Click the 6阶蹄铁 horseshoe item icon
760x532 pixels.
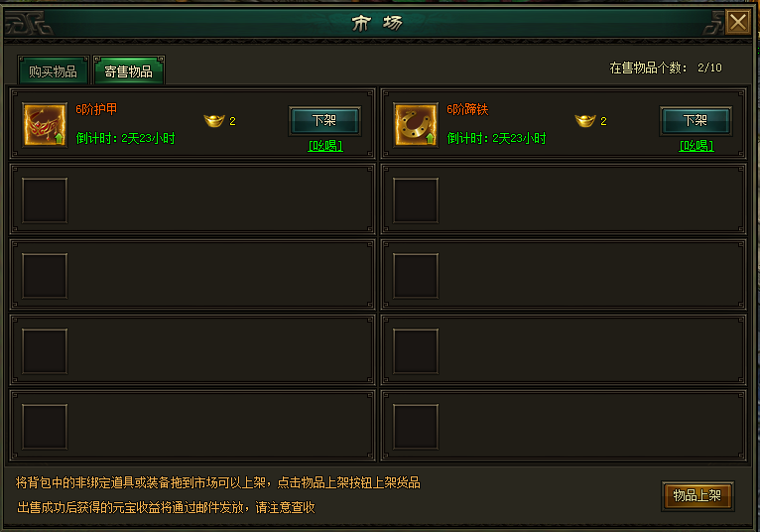416,125
